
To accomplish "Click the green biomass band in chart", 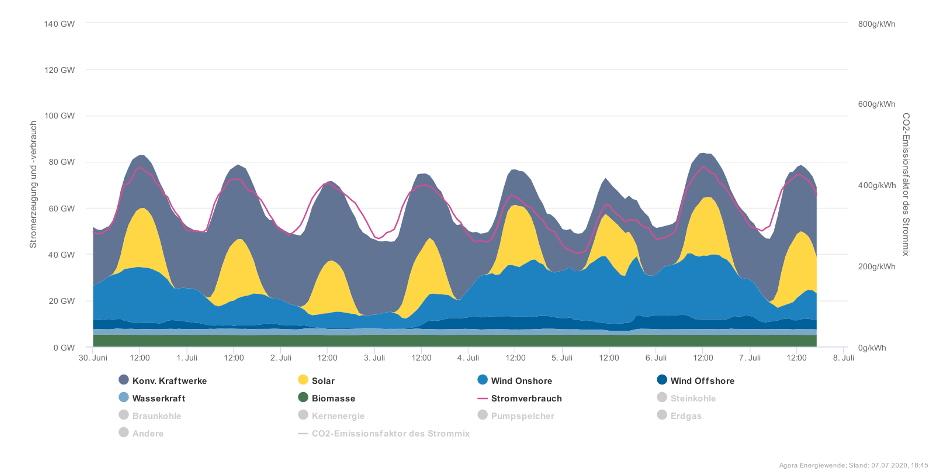I will [x=450, y=340].
